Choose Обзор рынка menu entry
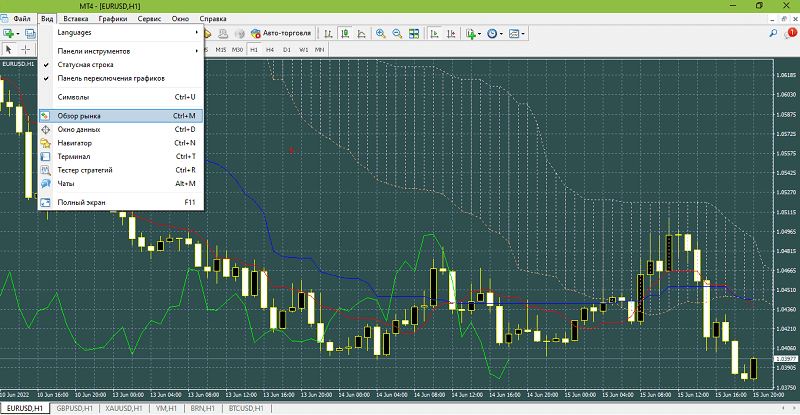Image resolution: width=800 pixels, height=415 pixels. (121, 116)
